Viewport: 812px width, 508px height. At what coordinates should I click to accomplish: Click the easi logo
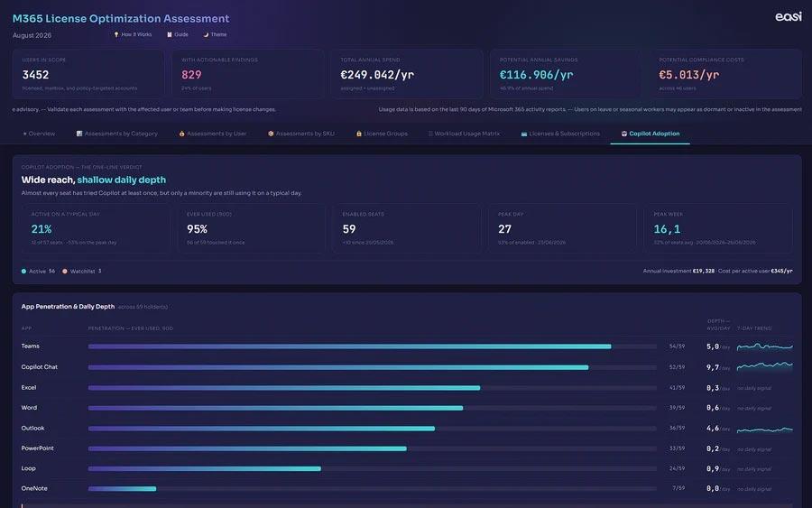pyautogui.click(x=789, y=16)
